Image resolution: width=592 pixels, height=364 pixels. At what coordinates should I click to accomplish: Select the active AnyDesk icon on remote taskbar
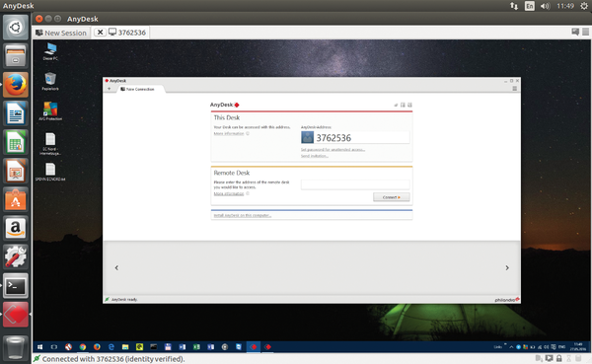[x=254, y=346]
